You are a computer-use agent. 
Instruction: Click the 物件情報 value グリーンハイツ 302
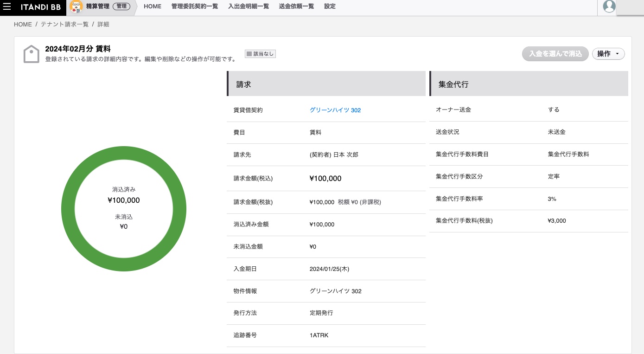(336, 291)
